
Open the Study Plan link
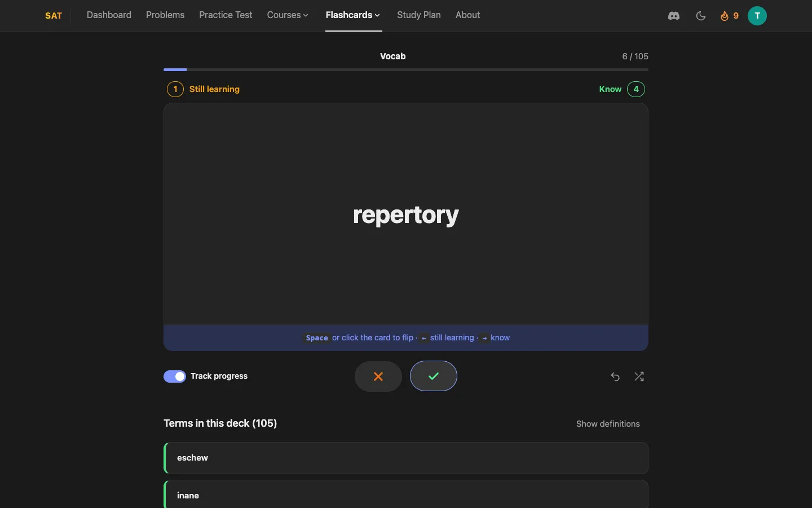click(x=419, y=15)
